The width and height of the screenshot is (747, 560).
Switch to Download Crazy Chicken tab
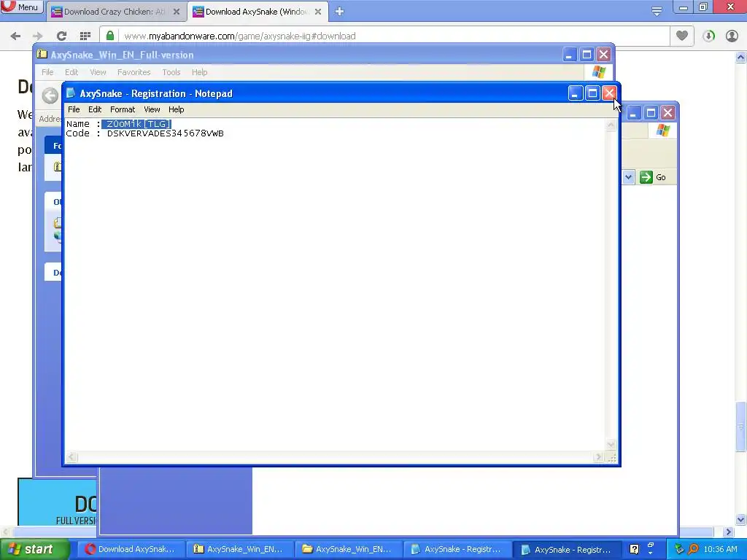[115, 12]
